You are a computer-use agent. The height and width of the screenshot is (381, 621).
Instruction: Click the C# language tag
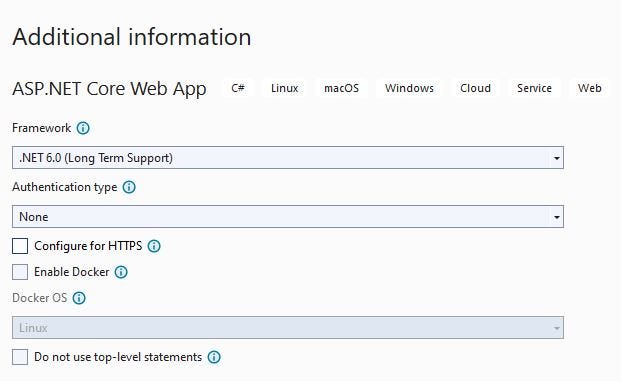click(x=238, y=88)
